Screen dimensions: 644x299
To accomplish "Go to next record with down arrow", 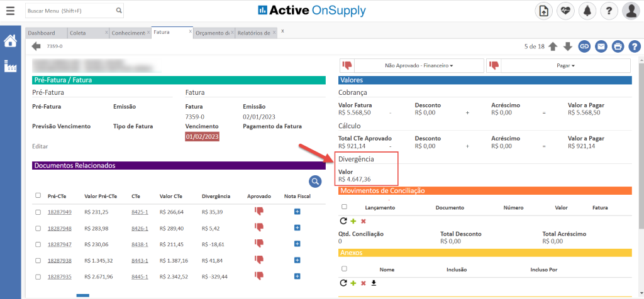I will pos(568,46).
